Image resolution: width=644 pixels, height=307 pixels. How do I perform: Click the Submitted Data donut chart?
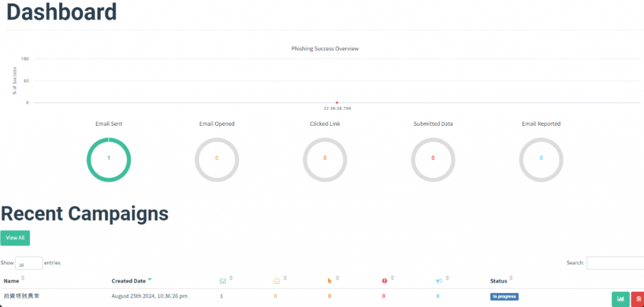coord(433,159)
